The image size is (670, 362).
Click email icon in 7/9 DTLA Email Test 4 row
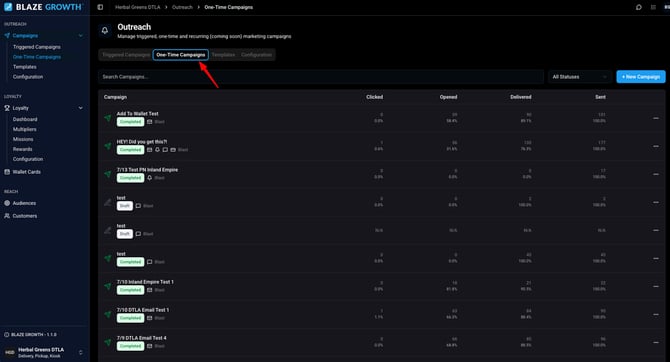coord(150,346)
